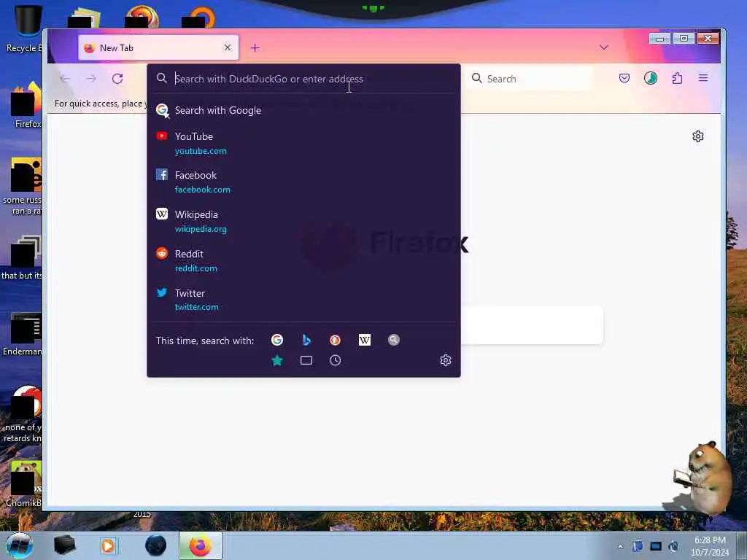Select the Firefox desktop shortcut
747x560 pixels.
(x=27, y=105)
